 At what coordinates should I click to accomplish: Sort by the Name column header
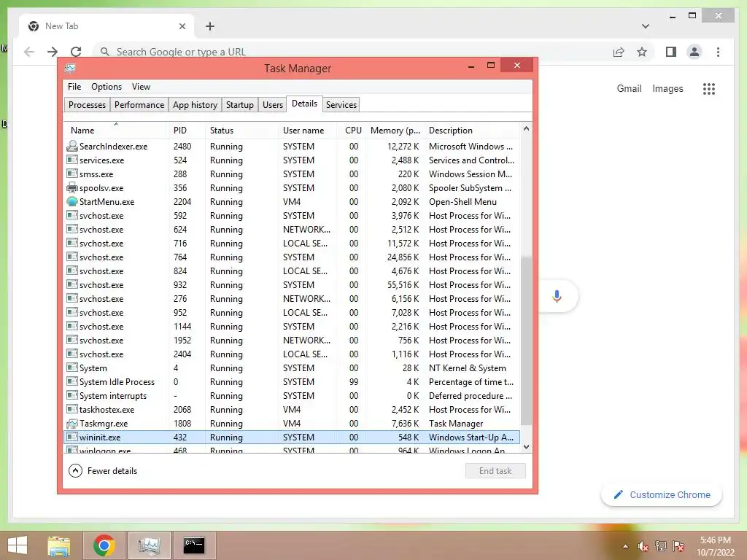click(x=116, y=130)
